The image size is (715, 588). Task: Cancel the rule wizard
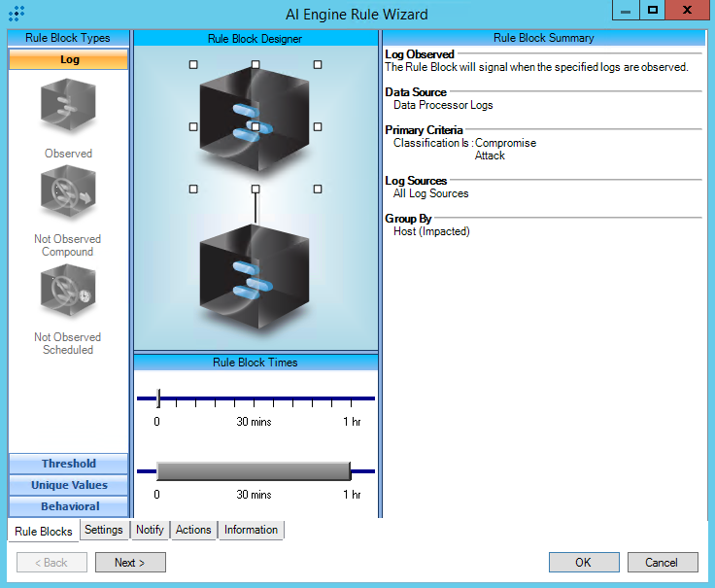tap(662, 562)
